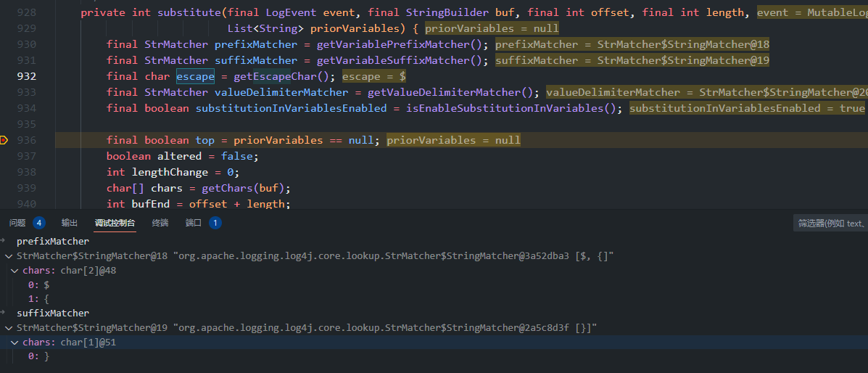This screenshot has height=373, width=868.
Task: Open the 问题 panel tab
Action: point(17,223)
